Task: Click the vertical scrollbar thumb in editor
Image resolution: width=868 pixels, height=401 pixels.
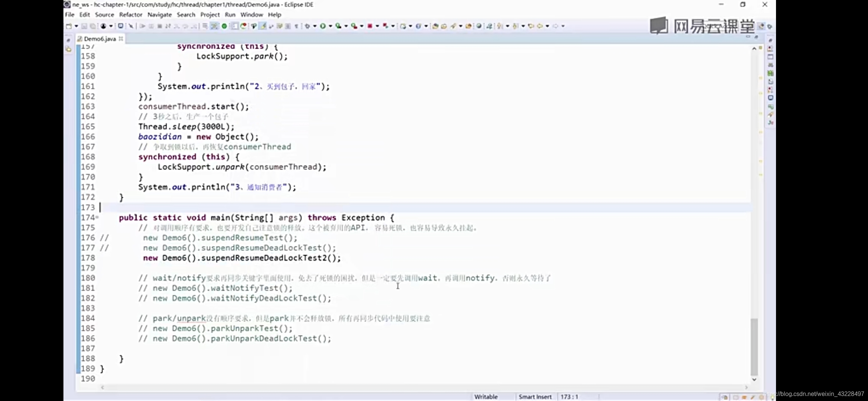Action: [x=754, y=347]
